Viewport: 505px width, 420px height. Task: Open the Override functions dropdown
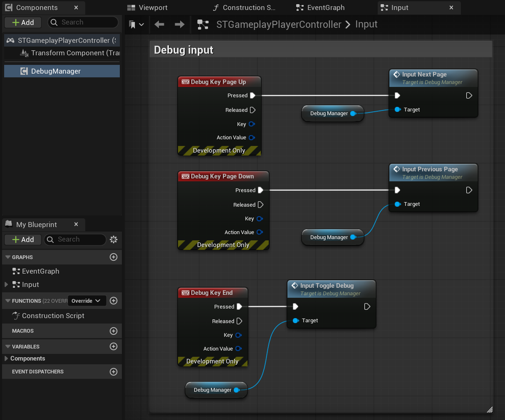(86, 301)
